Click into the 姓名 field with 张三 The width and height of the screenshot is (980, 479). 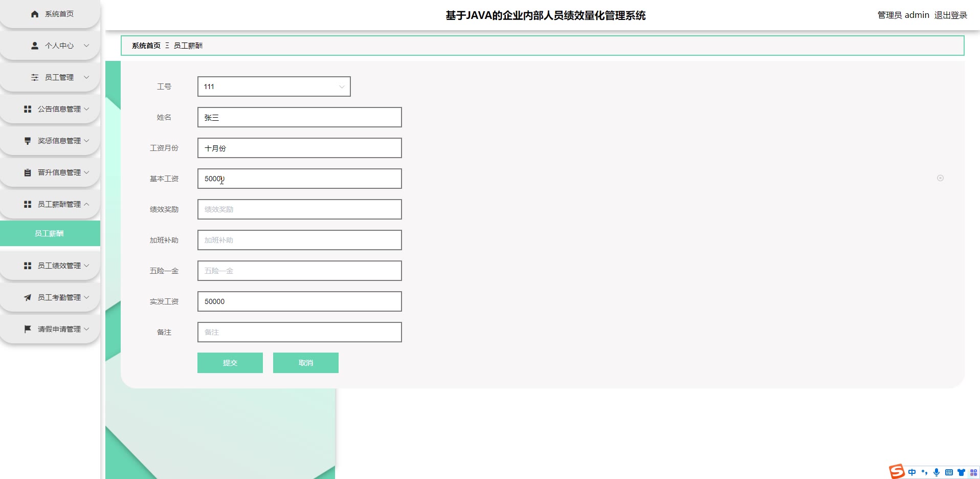(x=300, y=117)
